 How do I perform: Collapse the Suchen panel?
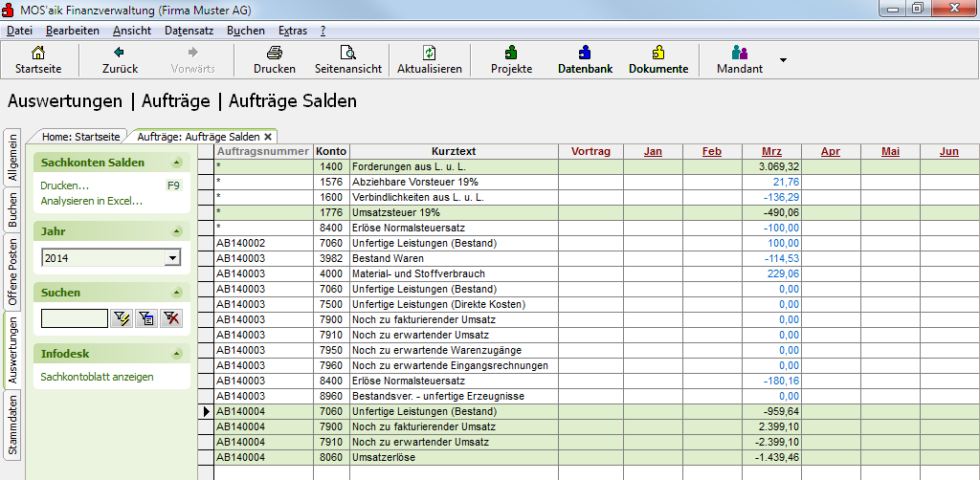tap(177, 293)
